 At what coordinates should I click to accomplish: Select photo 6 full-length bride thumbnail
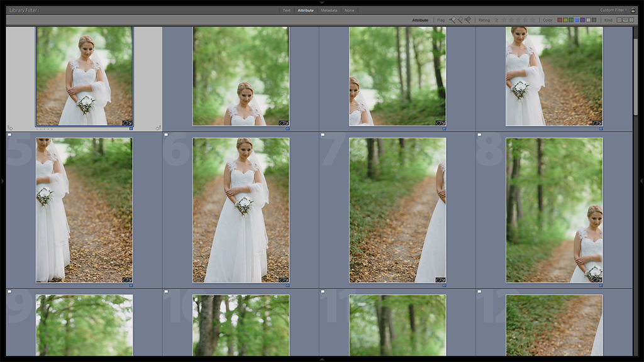(241, 210)
